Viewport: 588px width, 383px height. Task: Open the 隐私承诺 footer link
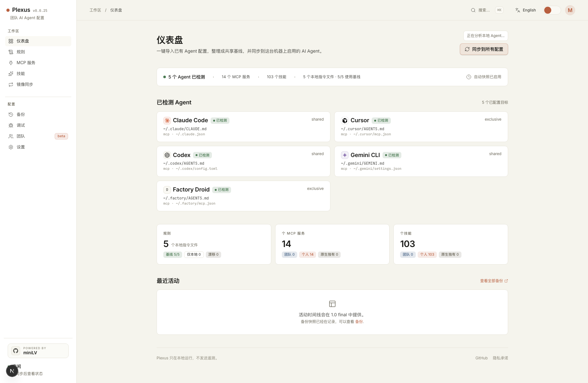click(x=500, y=358)
